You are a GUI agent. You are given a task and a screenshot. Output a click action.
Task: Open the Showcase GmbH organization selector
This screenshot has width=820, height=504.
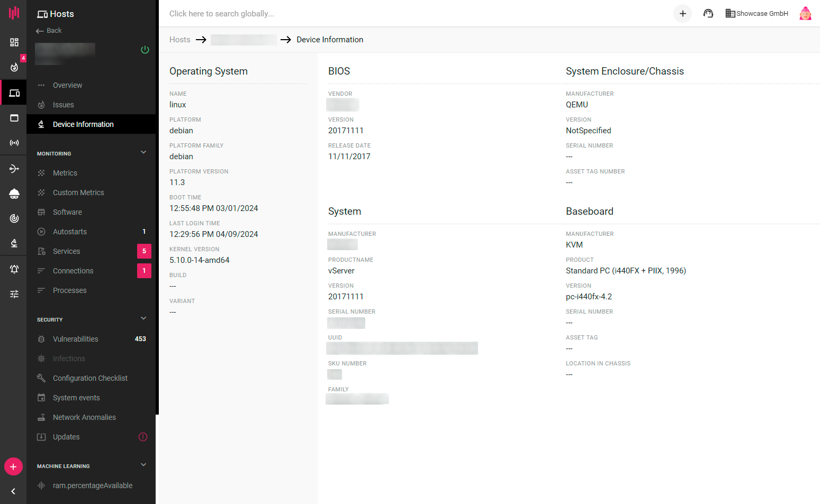(x=756, y=14)
